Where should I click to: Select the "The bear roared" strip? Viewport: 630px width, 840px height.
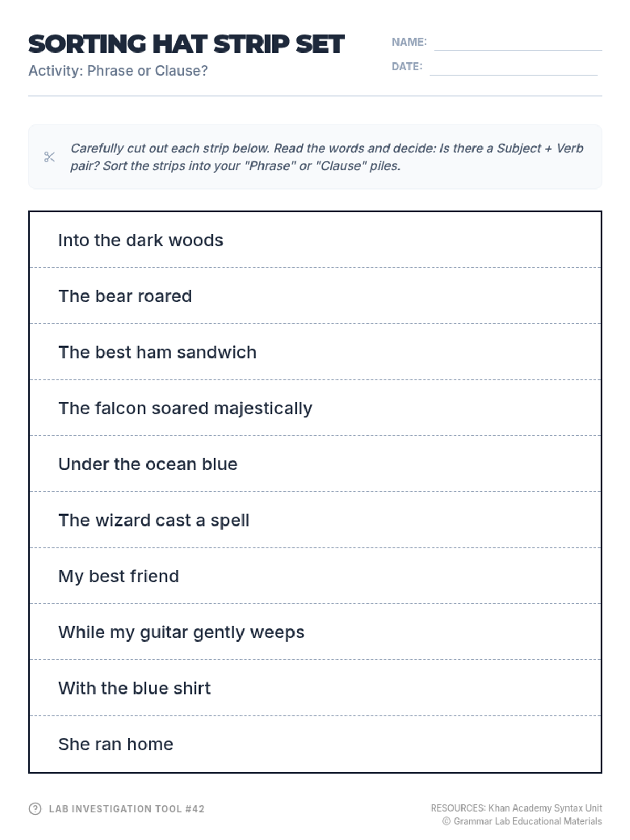[315, 296]
